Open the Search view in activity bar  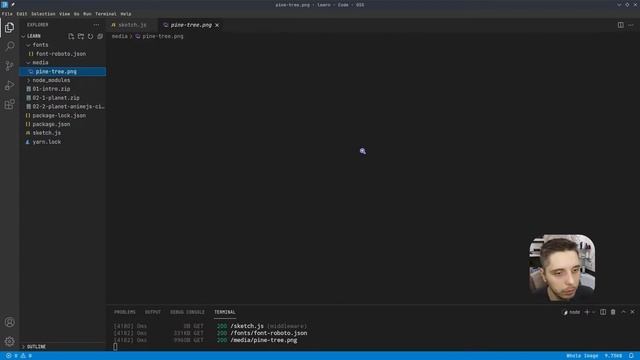(9, 46)
